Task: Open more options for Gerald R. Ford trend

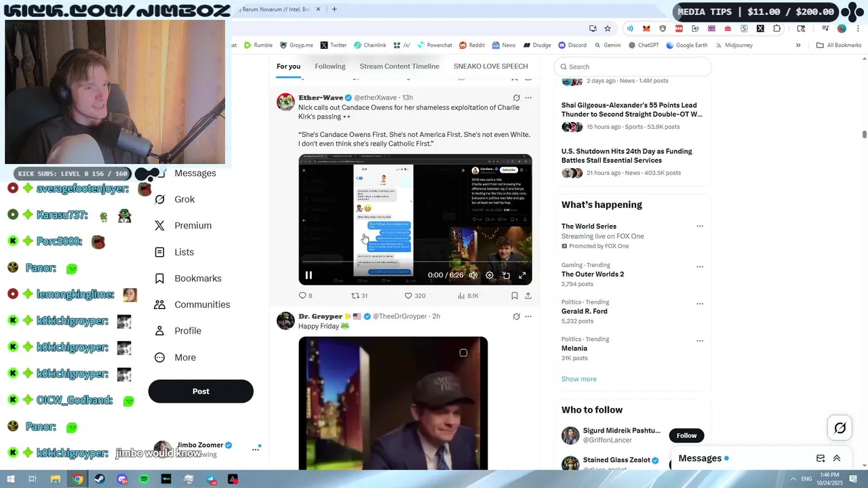Action: tap(700, 304)
